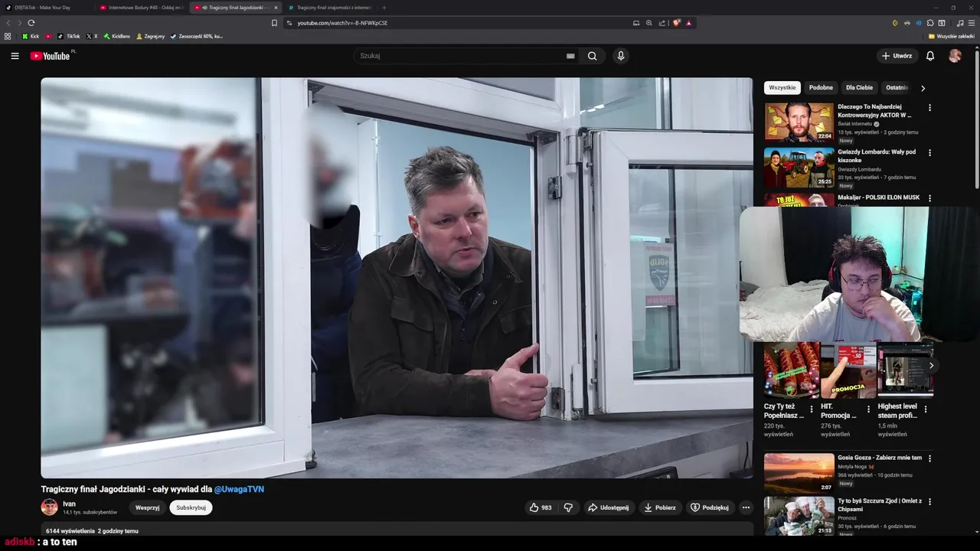The width and height of the screenshot is (980, 551).
Task: Open Wszystkie zakładki bookmarks folder
Action: tap(952, 36)
